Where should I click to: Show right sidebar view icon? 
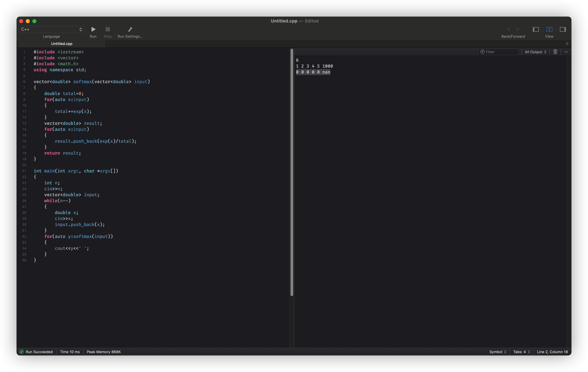coord(563,29)
